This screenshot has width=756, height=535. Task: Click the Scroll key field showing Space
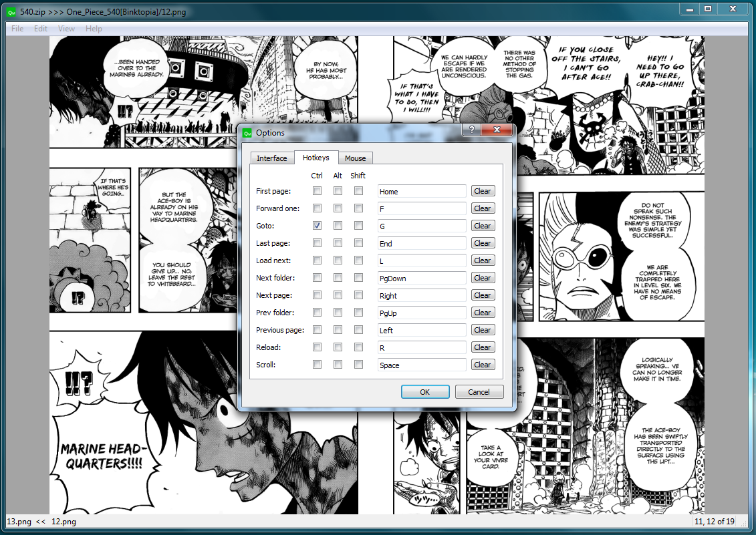(421, 365)
